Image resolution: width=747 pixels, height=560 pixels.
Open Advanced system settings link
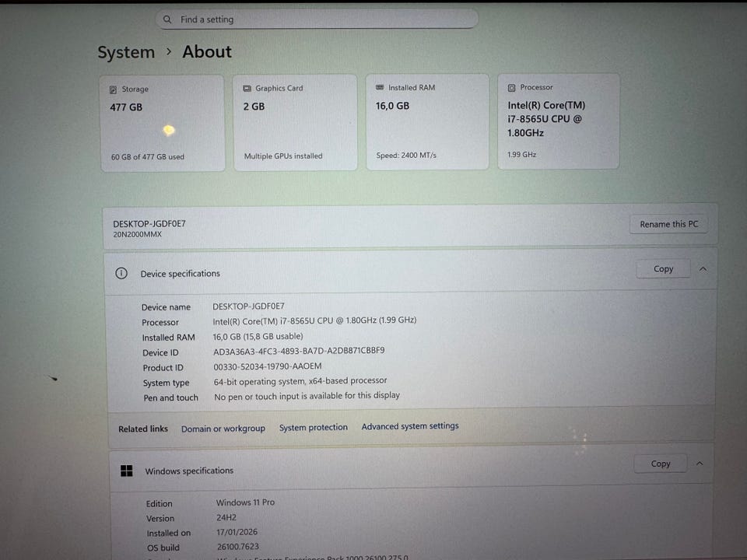click(x=410, y=426)
